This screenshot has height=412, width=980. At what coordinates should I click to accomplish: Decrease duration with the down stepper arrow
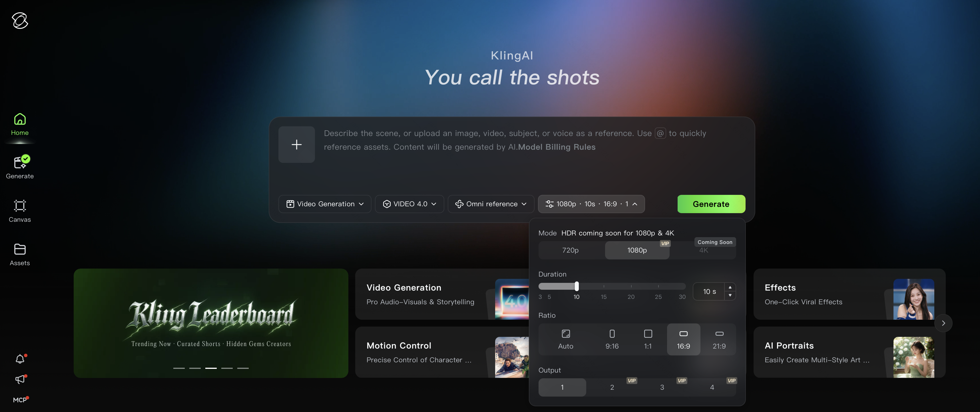(x=730, y=295)
